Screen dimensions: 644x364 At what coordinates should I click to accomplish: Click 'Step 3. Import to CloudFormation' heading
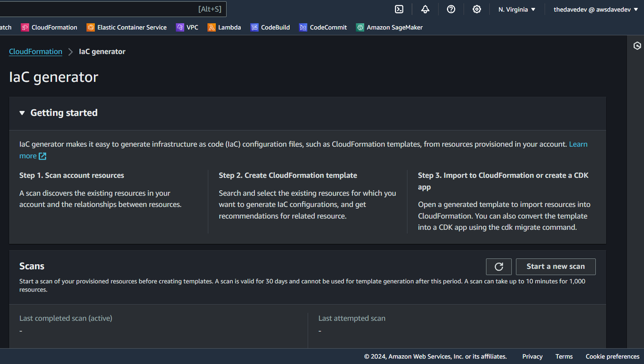coord(503,181)
